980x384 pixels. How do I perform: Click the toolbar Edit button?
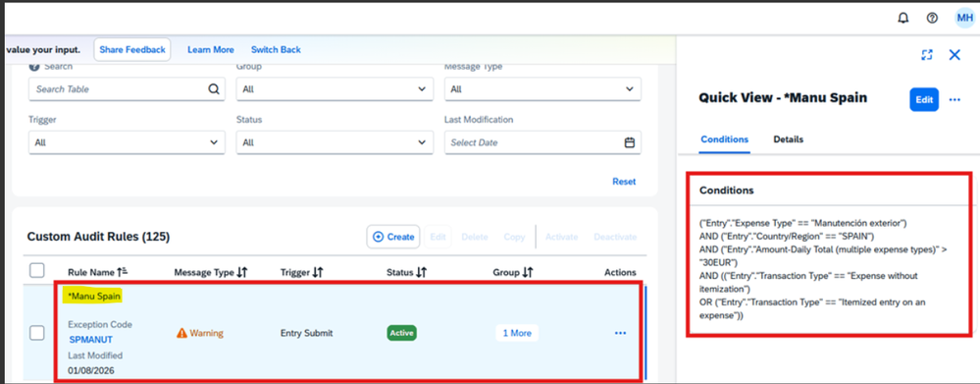pos(438,237)
